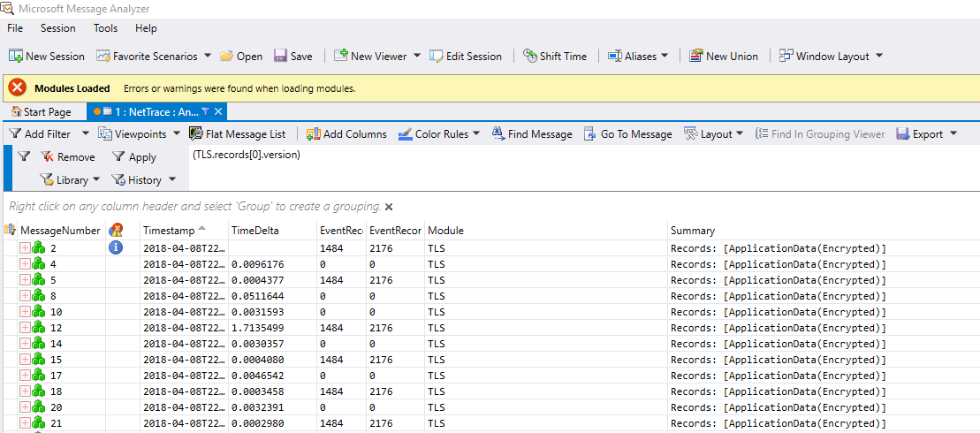Expand the Aliases dropdown arrow
980x433 pixels.
click(665, 57)
